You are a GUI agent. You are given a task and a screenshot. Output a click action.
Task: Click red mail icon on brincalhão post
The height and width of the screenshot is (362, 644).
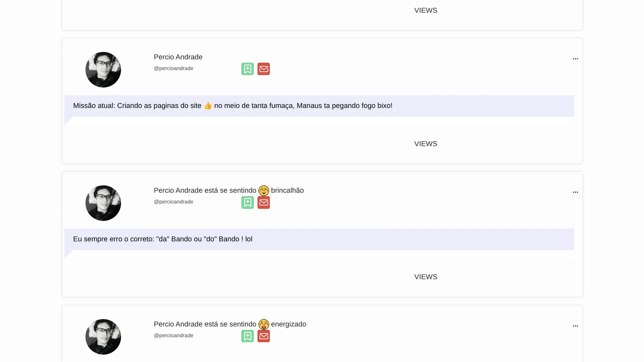pos(264,202)
